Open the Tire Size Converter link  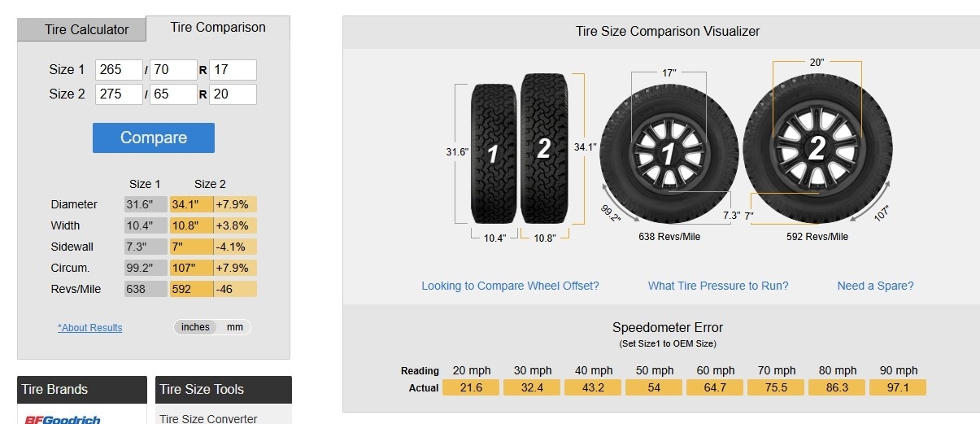(208, 418)
